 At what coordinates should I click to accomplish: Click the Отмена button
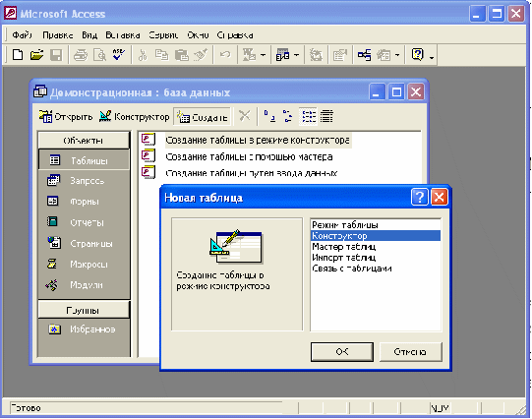coord(410,352)
